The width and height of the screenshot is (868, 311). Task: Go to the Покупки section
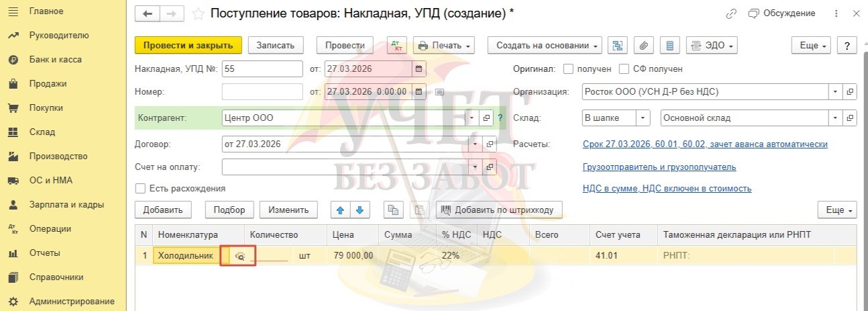tap(46, 107)
